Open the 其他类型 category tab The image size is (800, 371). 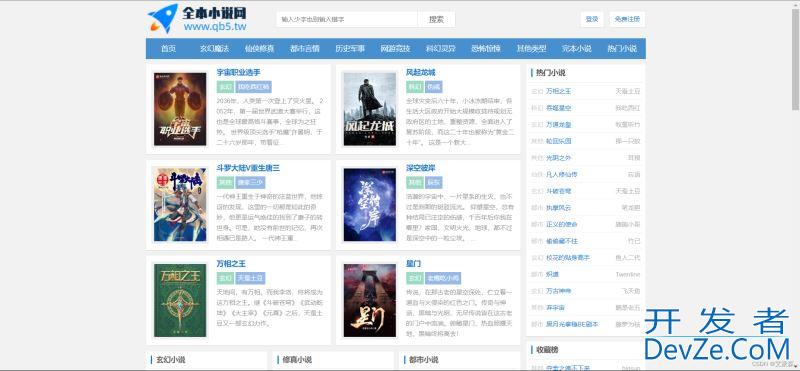pyautogui.click(x=531, y=49)
